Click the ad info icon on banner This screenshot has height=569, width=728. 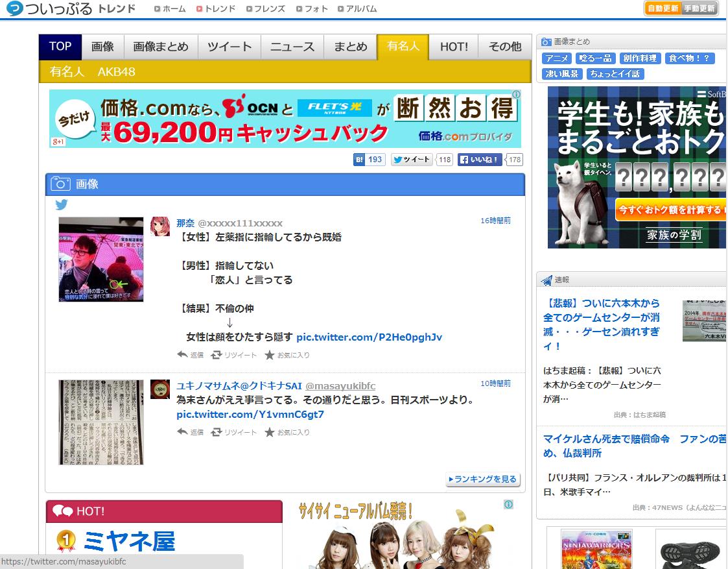pyautogui.click(x=516, y=94)
